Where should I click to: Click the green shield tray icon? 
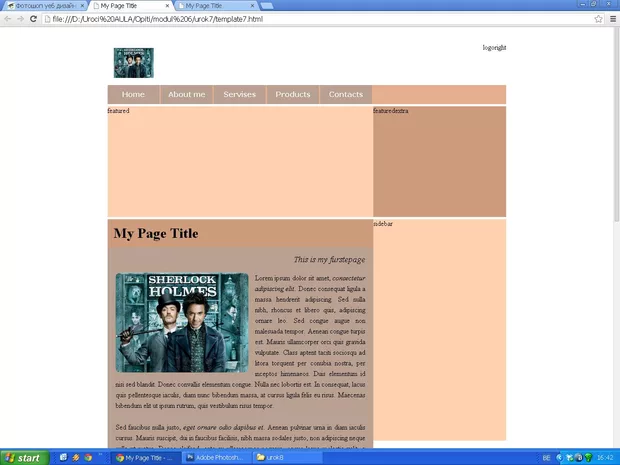point(588,458)
